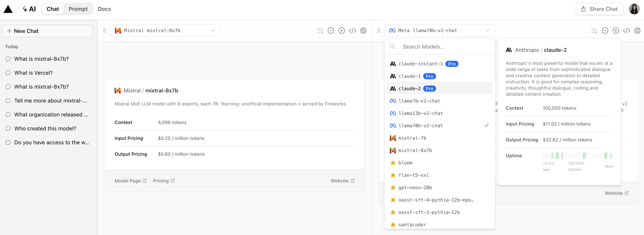Click chat bubble icon beside Who created this model?
This screenshot has height=235, width=644.
pos(8,128)
